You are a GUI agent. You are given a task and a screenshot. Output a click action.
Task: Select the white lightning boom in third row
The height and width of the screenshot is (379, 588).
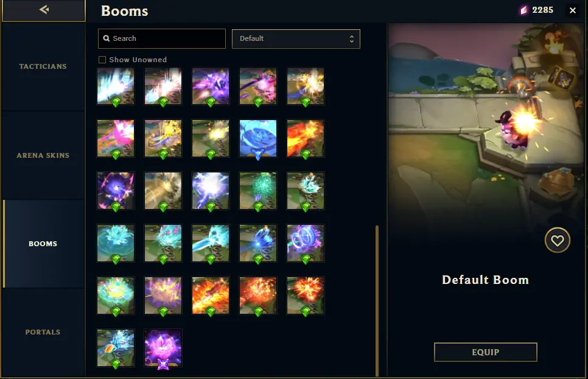click(211, 191)
